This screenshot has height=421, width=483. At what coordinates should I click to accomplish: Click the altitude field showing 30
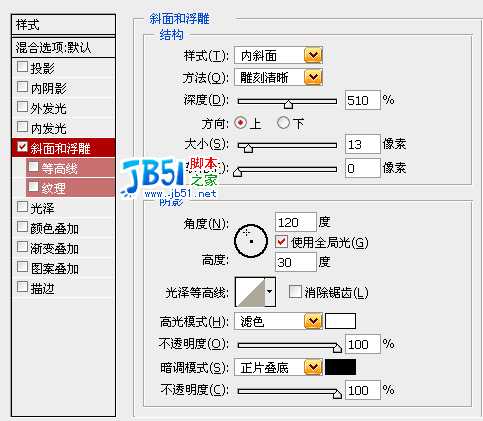pos(296,262)
